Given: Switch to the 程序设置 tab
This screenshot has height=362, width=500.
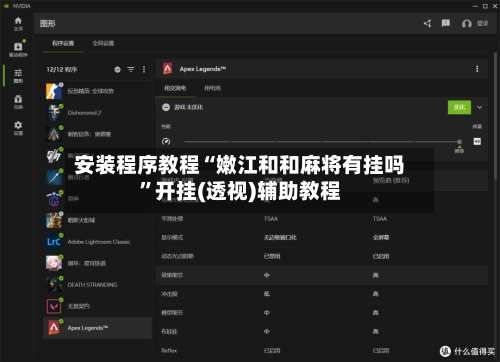Looking at the screenshot, I should pos(63,43).
